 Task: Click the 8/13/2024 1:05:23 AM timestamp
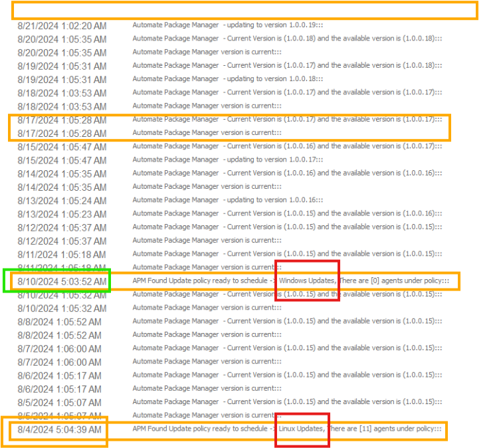click(x=62, y=214)
